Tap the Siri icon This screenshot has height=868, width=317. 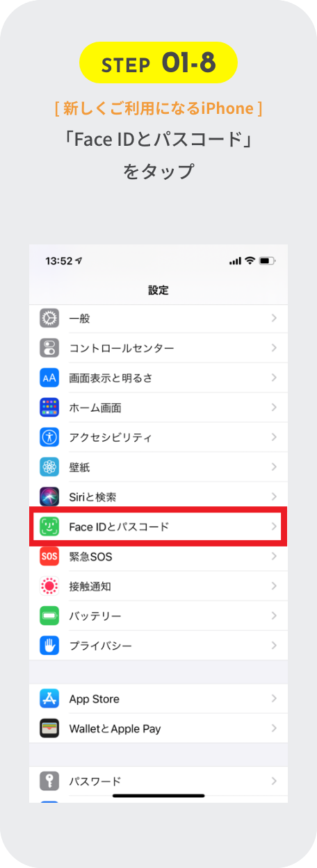49,498
